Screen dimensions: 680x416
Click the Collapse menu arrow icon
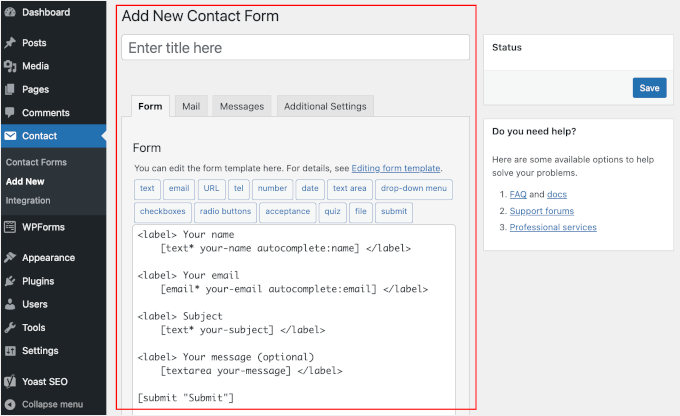(x=10, y=404)
